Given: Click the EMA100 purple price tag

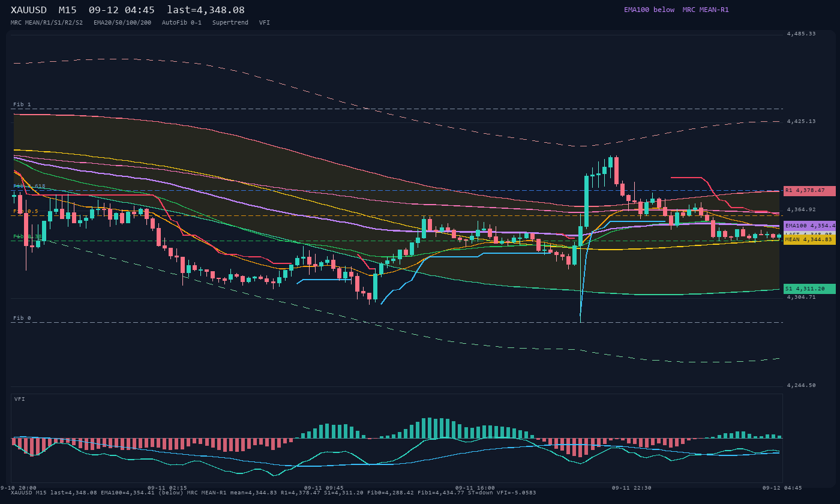Looking at the screenshot, I should [809, 226].
